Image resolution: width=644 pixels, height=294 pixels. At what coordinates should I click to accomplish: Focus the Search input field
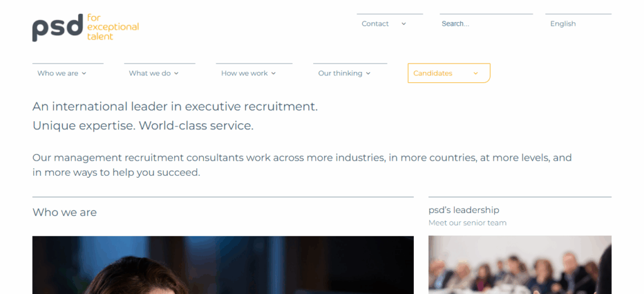pyautogui.click(x=486, y=24)
